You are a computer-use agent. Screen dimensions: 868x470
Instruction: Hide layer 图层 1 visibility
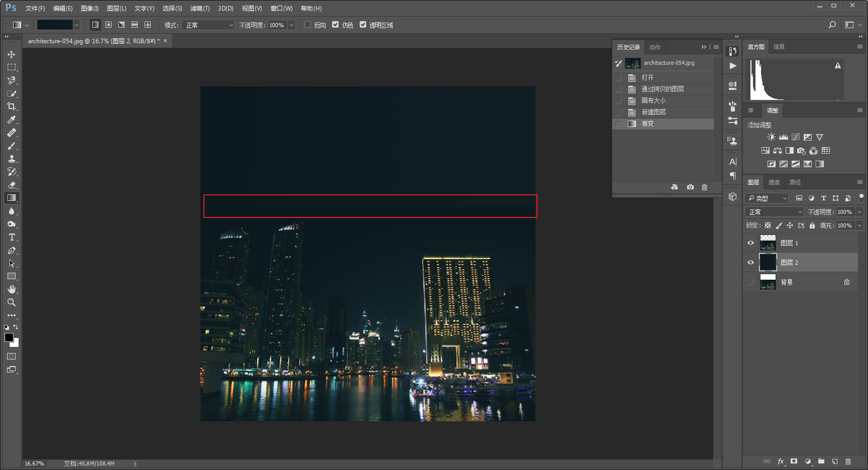pyautogui.click(x=751, y=243)
